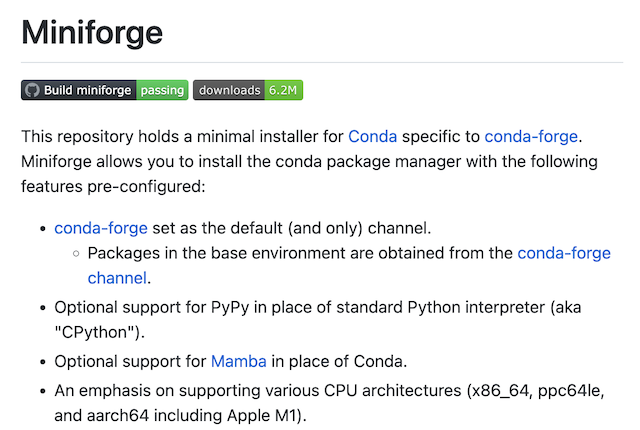Click the wrapped 'channel' link text
The image size is (640, 430).
point(117,278)
